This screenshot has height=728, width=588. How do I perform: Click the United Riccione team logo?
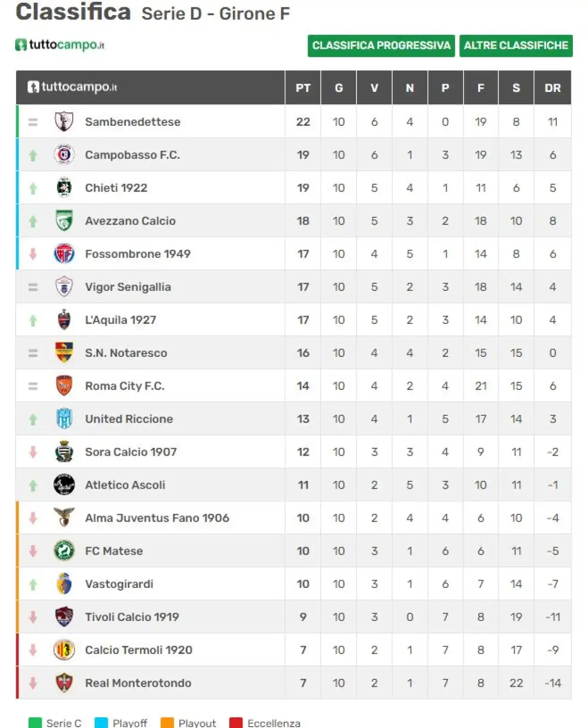click(64, 419)
